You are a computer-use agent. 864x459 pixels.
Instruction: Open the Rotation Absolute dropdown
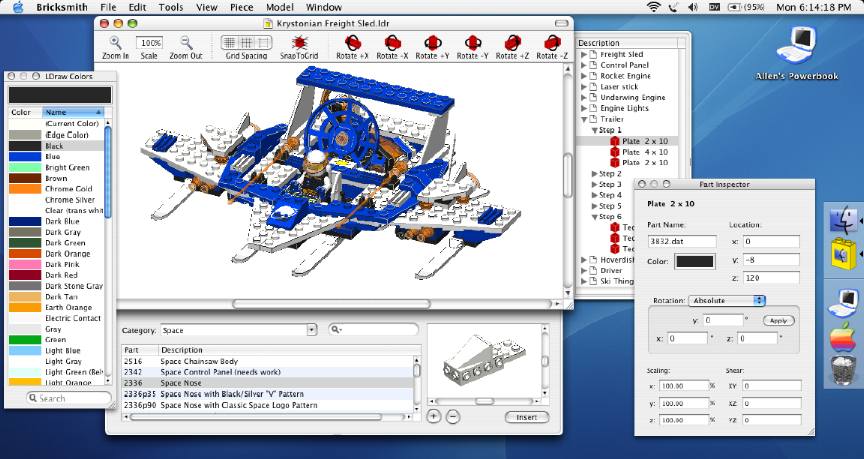pyautogui.click(x=726, y=300)
